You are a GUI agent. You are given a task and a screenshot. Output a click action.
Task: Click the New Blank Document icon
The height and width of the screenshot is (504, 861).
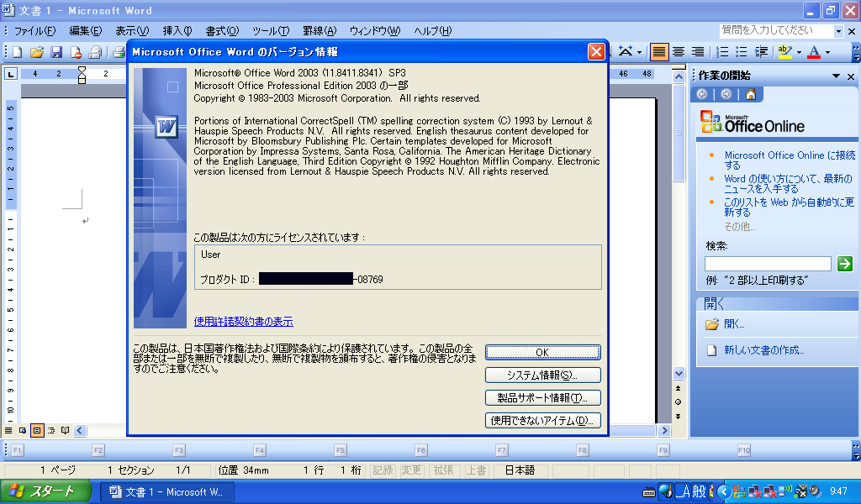click(x=17, y=52)
